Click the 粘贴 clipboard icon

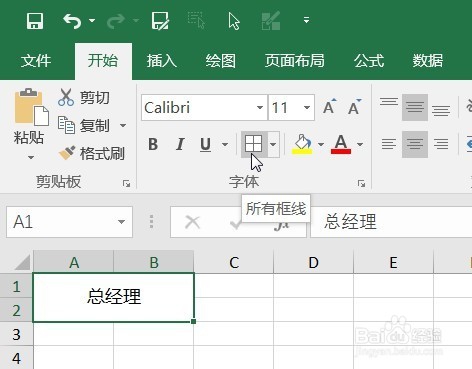coord(31,107)
